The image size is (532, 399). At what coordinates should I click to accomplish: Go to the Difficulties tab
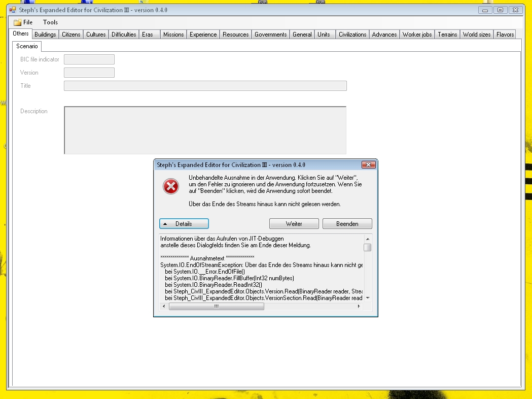click(x=124, y=35)
